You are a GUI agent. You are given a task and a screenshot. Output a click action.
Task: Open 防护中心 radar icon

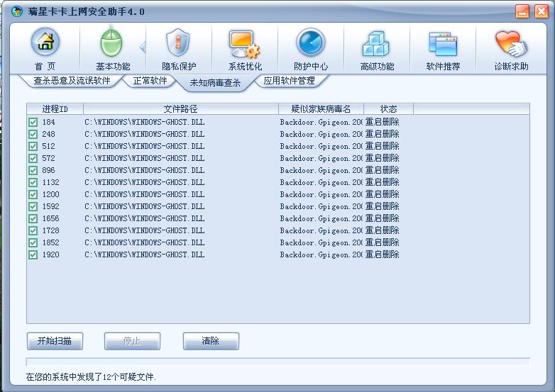pyautogui.click(x=310, y=43)
